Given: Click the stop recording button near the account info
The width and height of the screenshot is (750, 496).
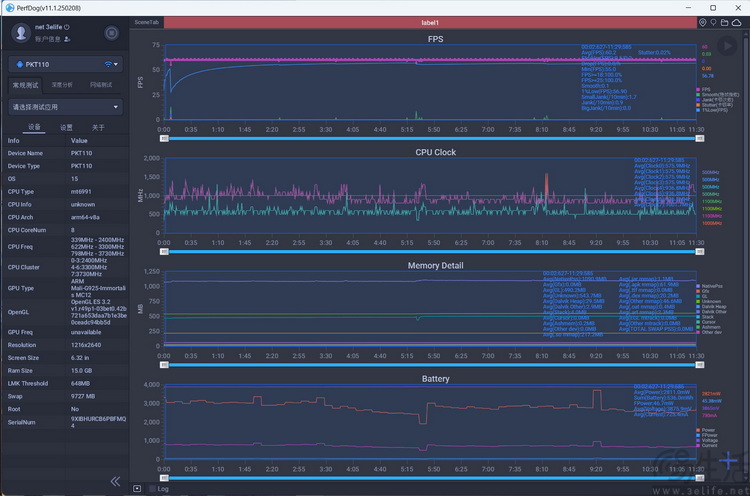Looking at the screenshot, I should [x=111, y=33].
